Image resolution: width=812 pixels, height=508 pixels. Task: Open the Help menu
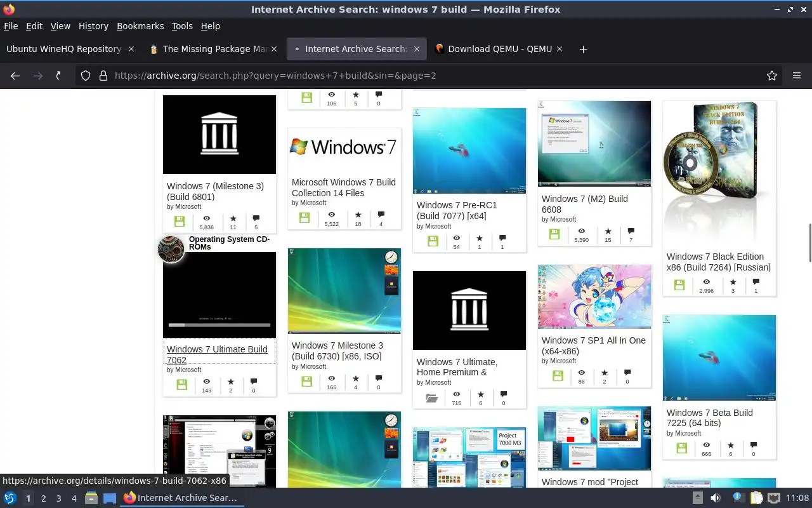coord(210,26)
